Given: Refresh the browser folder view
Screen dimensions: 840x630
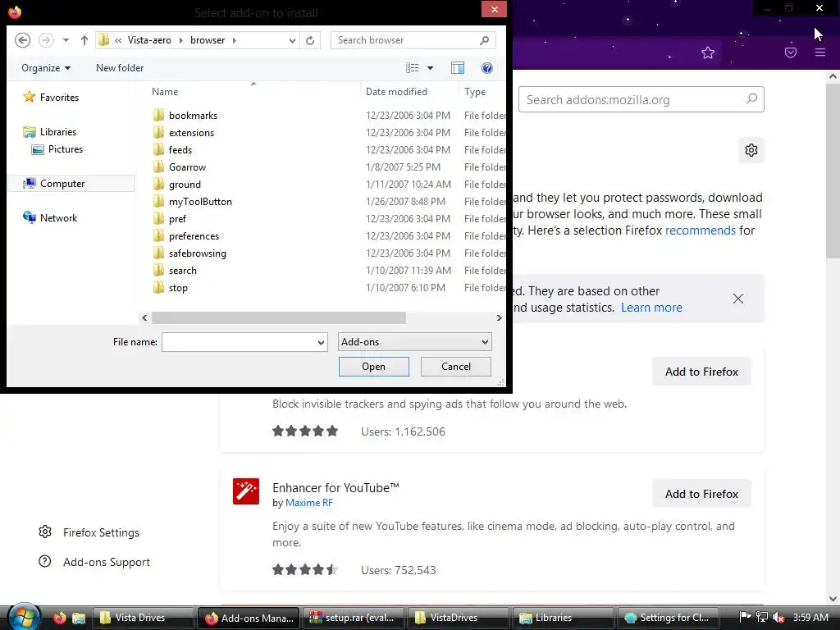Looking at the screenshot, I should click(x=310, y=40).
